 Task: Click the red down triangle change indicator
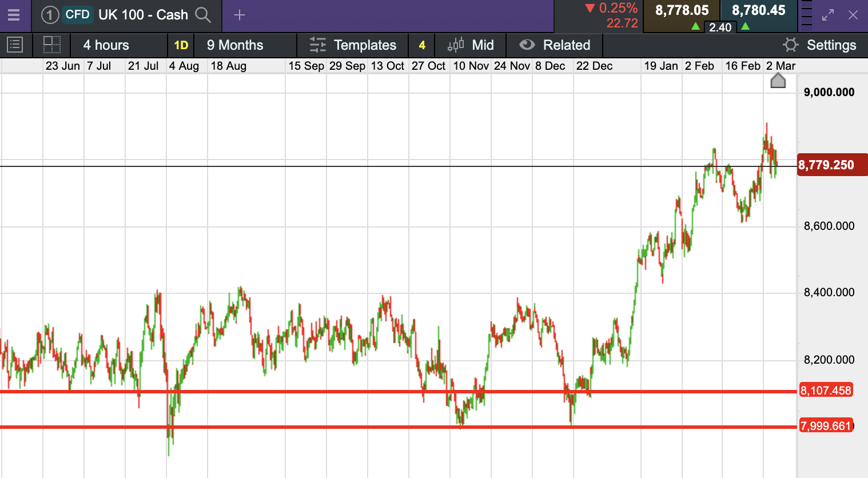[590, 8]
